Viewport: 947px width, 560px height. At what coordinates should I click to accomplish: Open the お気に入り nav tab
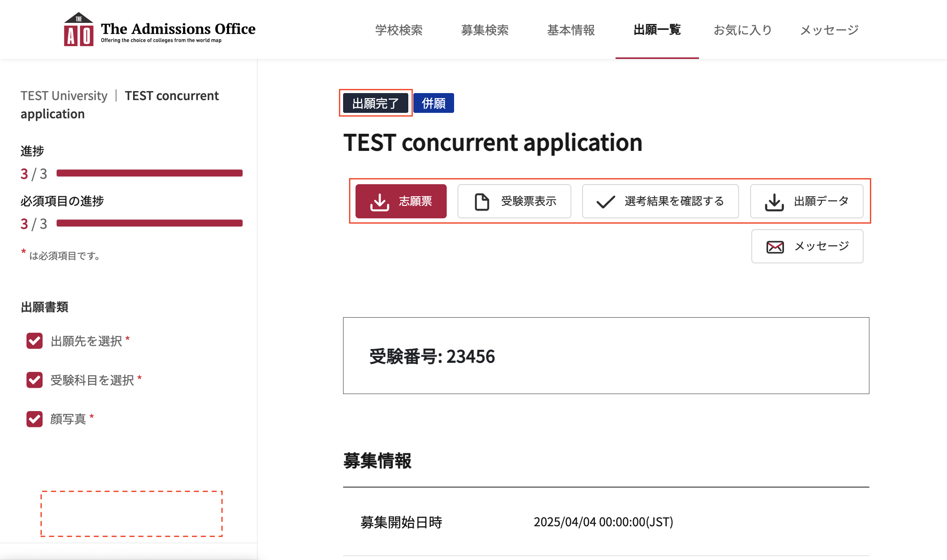[743, 30]
